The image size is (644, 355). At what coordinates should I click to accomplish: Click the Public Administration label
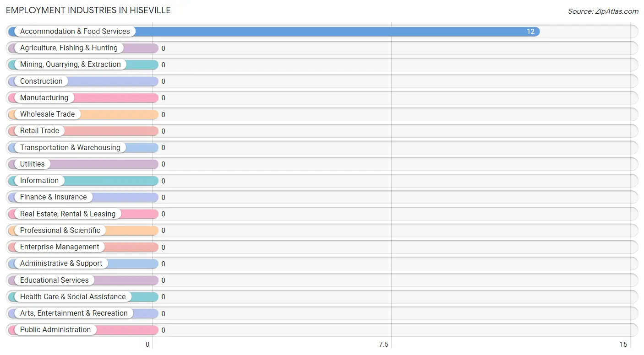point(55,330)
